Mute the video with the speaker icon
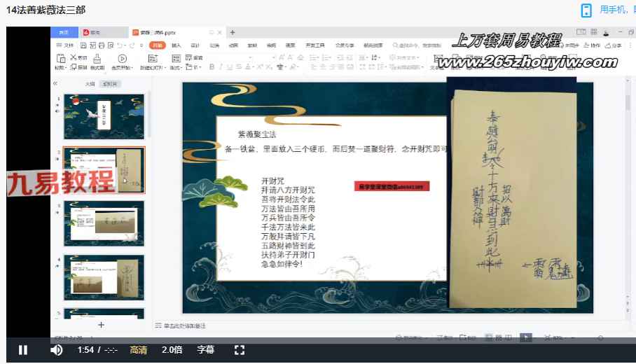This screenshot has height=364, width=636. 56,350
